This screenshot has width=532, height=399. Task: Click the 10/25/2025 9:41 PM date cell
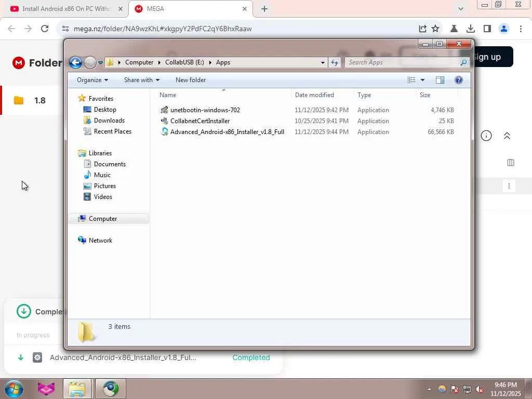point(321,121)
